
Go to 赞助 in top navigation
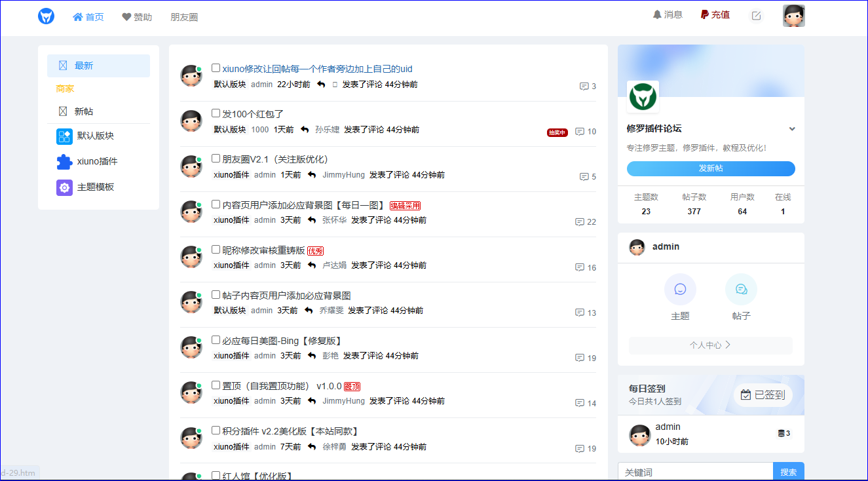[x=137, y=17]
